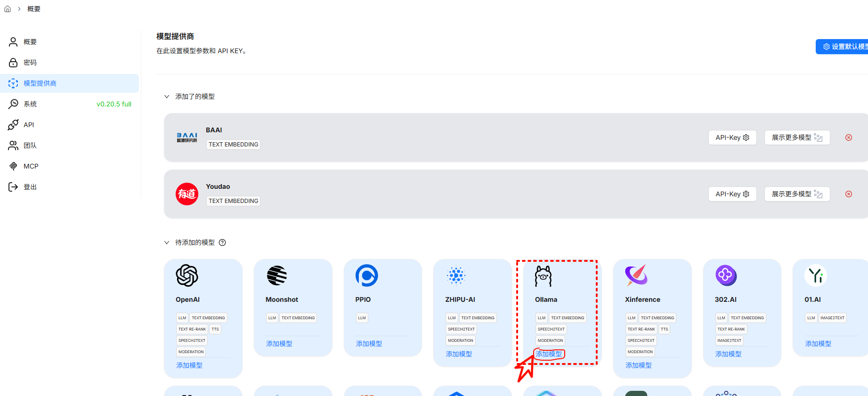The width and height of the screenshot is (868, 396).
Task: Open the 系统 sidebar menu item
Action: point(30,104)
